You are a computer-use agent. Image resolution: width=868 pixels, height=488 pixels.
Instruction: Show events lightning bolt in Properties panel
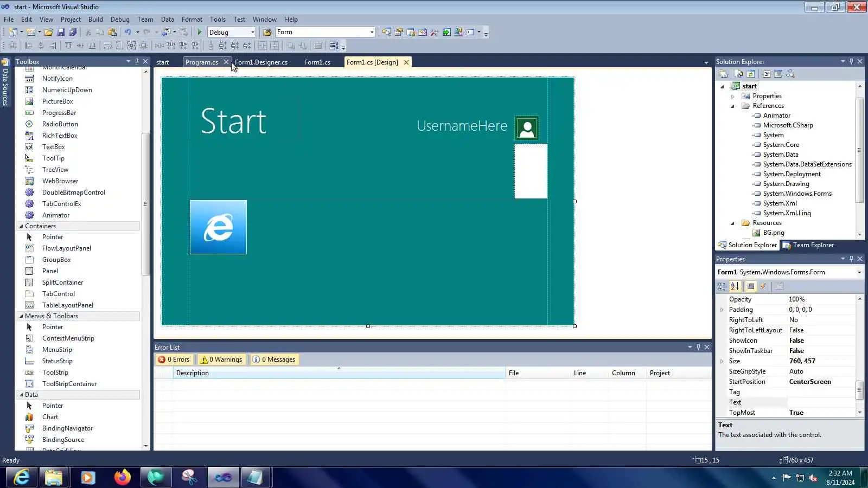[763, 286]
